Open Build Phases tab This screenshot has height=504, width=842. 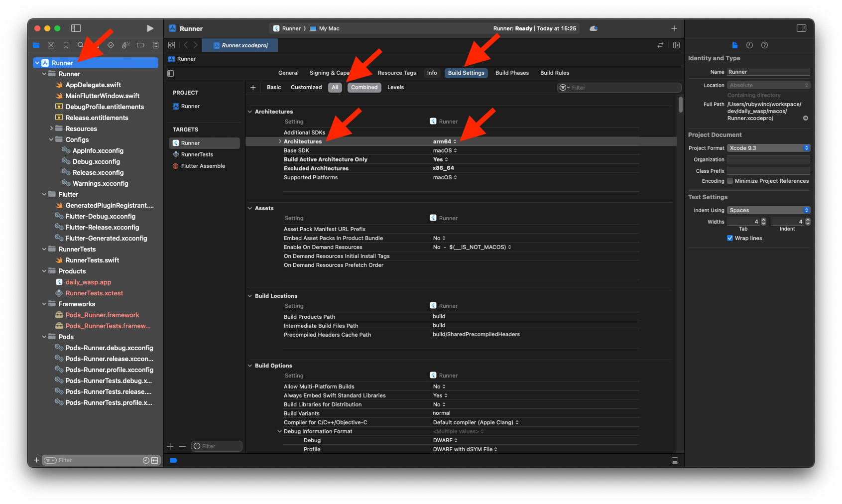[x=512, y=73]
